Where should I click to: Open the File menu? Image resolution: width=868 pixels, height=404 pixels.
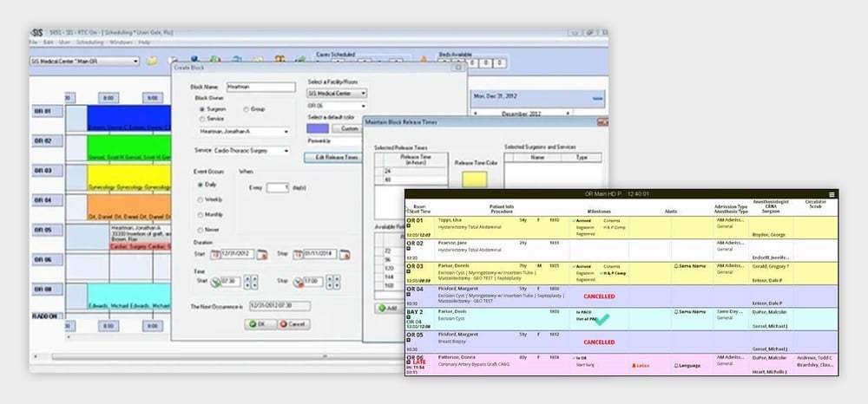tap(33, 42)
